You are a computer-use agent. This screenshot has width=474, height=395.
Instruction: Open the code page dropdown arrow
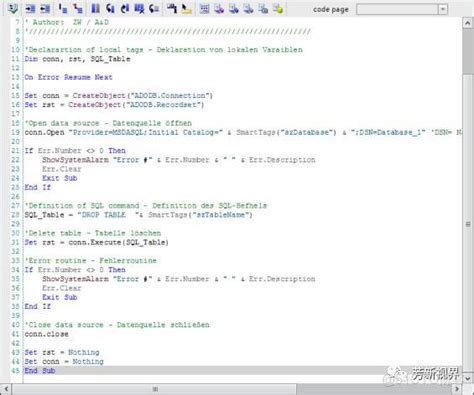(443, 9)
